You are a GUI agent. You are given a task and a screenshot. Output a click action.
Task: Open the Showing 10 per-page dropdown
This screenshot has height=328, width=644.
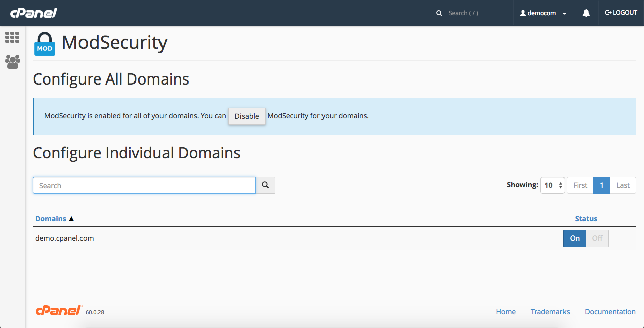coord(552,185)
